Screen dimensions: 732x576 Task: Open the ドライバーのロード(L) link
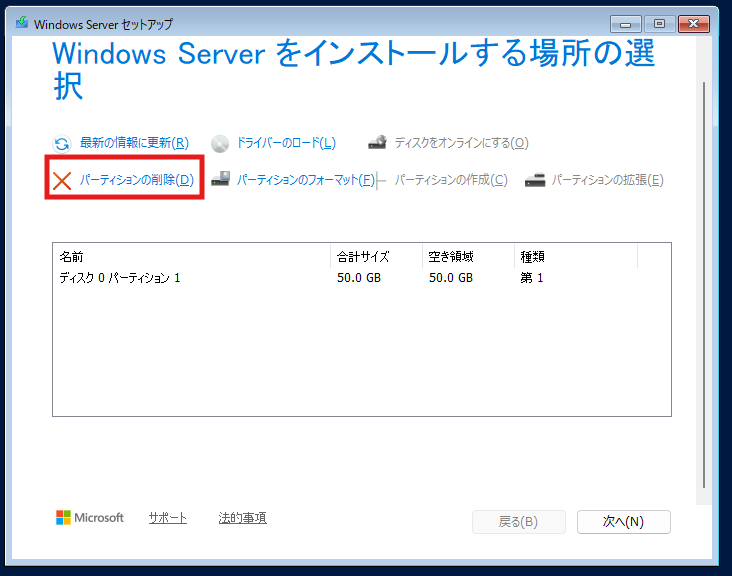click(286, 142)
